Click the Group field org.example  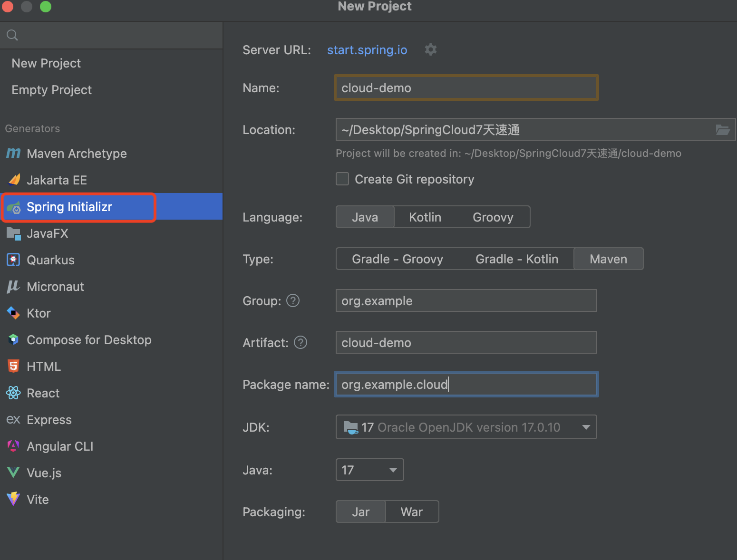pos(466,300)
